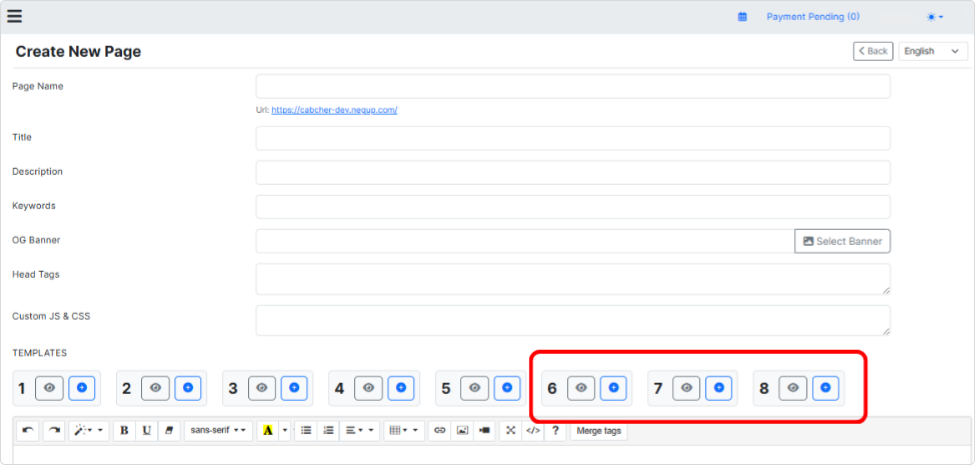The width and height of the screenshot is (975, 465).
Task: Insert an ordered numbered list
Action: pos(328,430)
